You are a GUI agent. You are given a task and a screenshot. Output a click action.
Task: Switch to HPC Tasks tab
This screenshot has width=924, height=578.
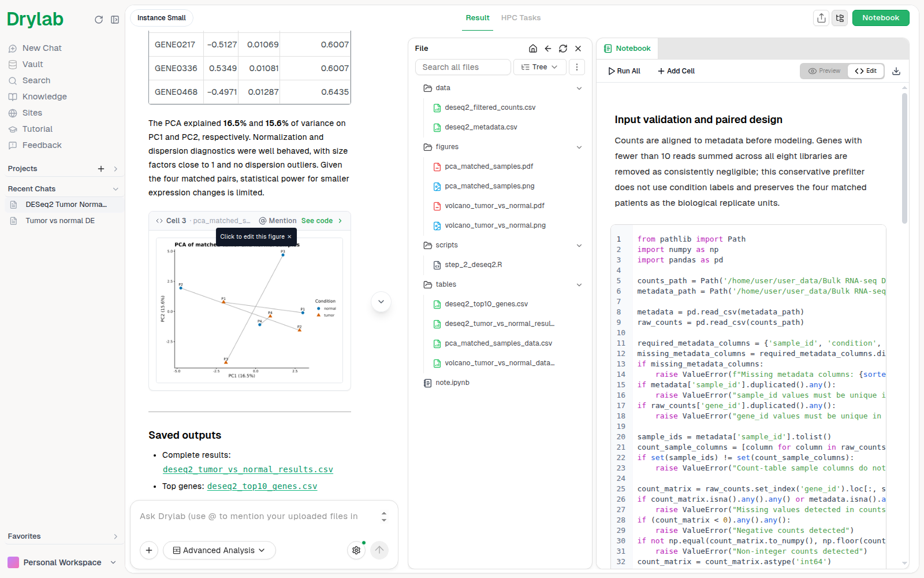pyautogui.click(x=521, y=18)
